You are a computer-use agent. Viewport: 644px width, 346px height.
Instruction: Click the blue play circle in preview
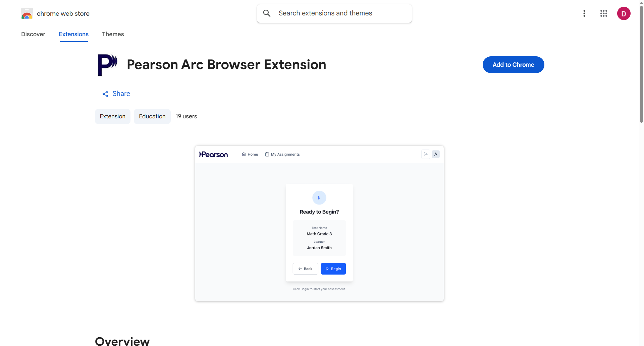coord(319,198)
